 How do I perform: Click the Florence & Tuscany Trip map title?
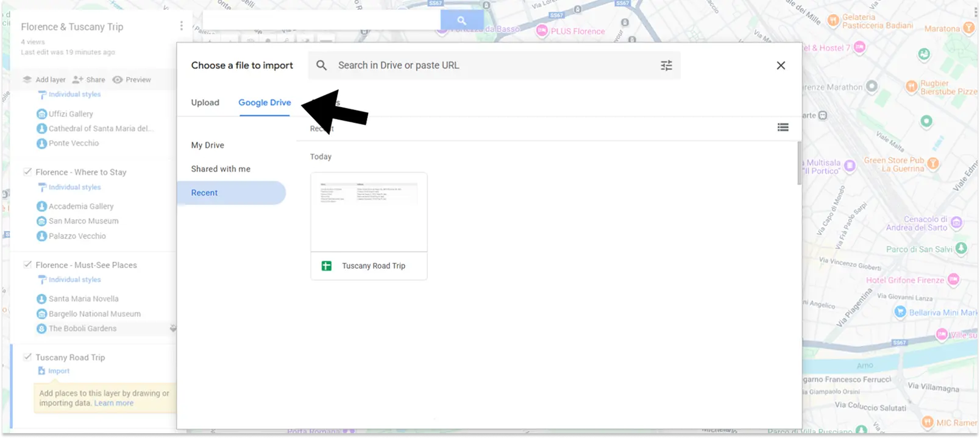coord(72,27)
